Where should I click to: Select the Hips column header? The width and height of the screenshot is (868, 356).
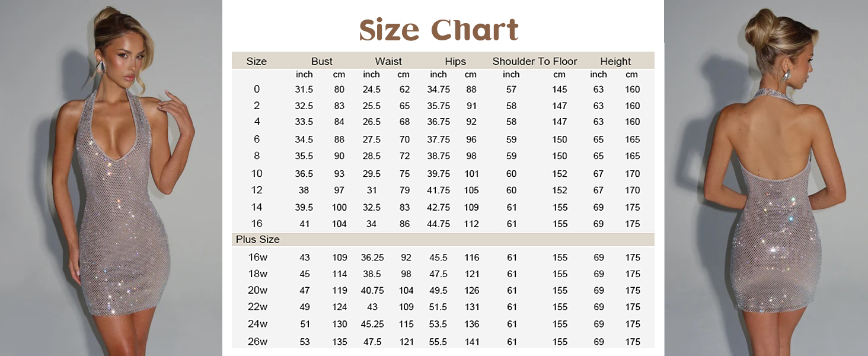455,61
